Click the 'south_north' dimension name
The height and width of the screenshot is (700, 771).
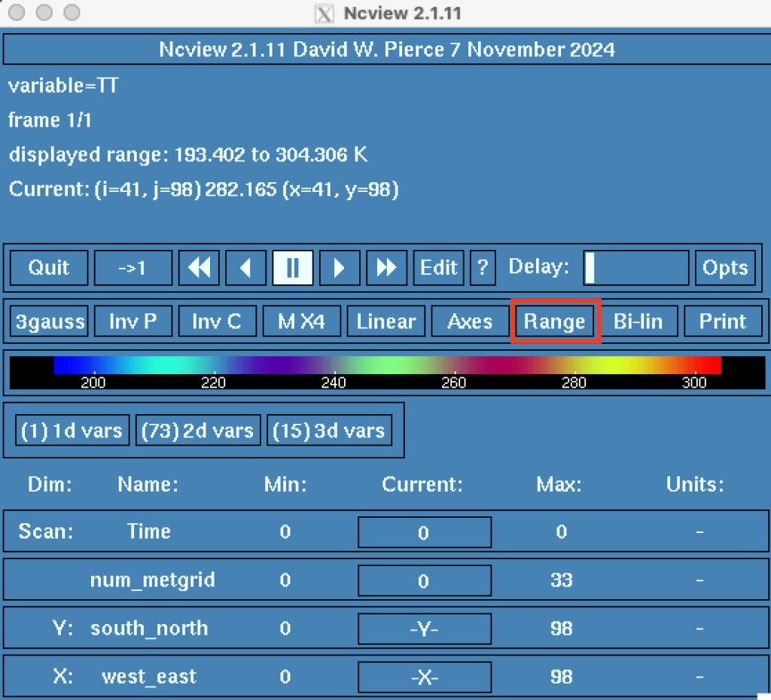149,628
